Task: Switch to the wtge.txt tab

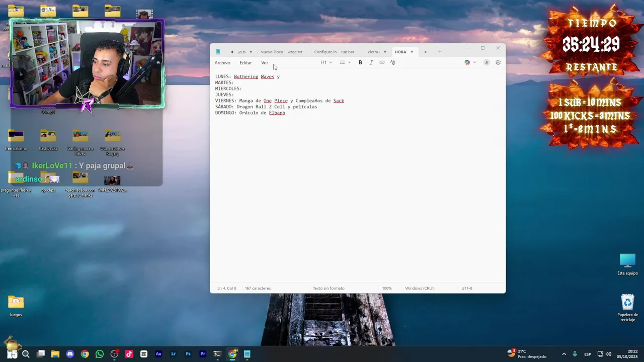Action: coord(295,52)
